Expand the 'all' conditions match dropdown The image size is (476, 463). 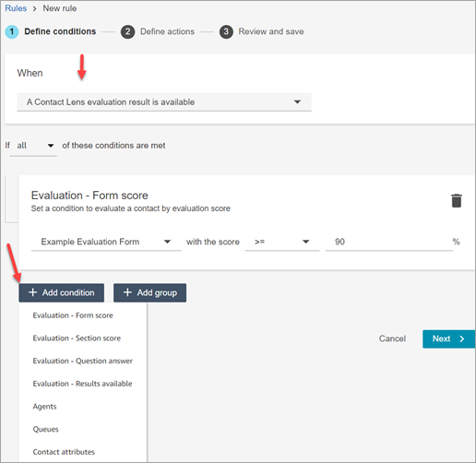click(x=33, y=146)
